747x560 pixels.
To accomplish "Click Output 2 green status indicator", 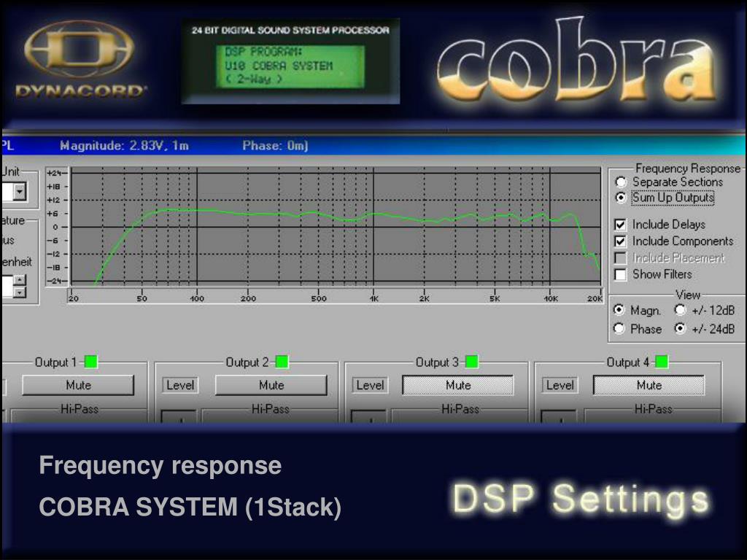I will pos(282,362).
